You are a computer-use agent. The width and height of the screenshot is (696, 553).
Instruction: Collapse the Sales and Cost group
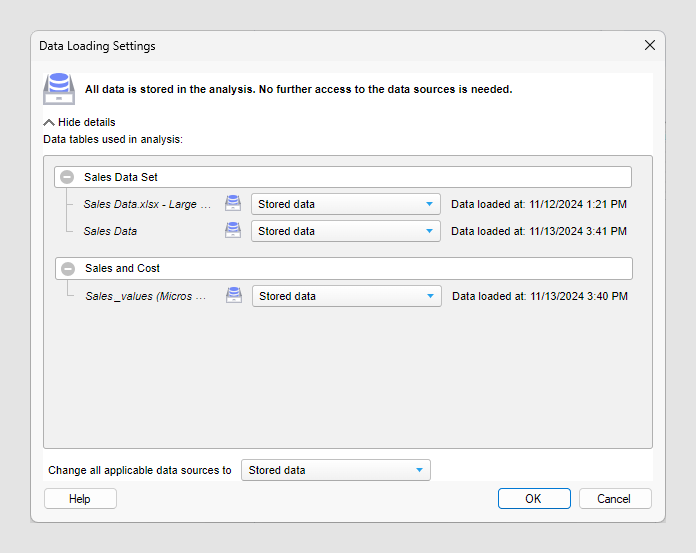[68, 269]
